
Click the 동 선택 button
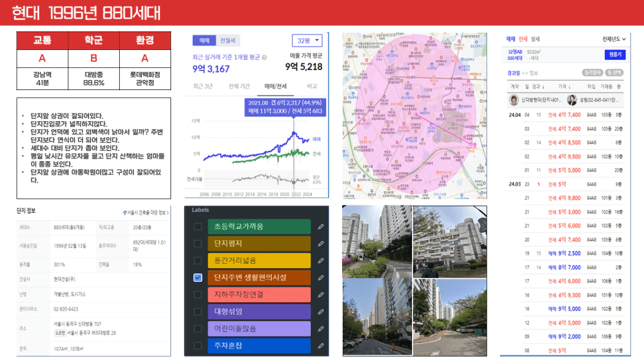(615, 73)
